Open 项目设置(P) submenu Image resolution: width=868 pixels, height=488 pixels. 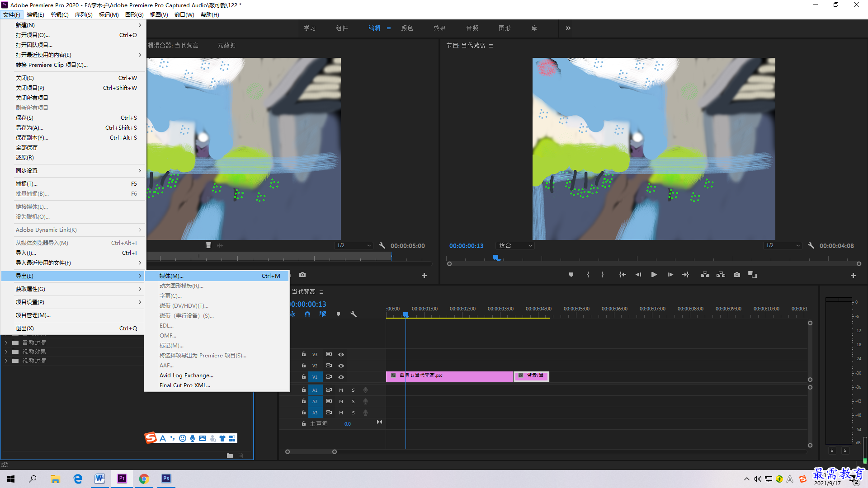pos(73,302)
